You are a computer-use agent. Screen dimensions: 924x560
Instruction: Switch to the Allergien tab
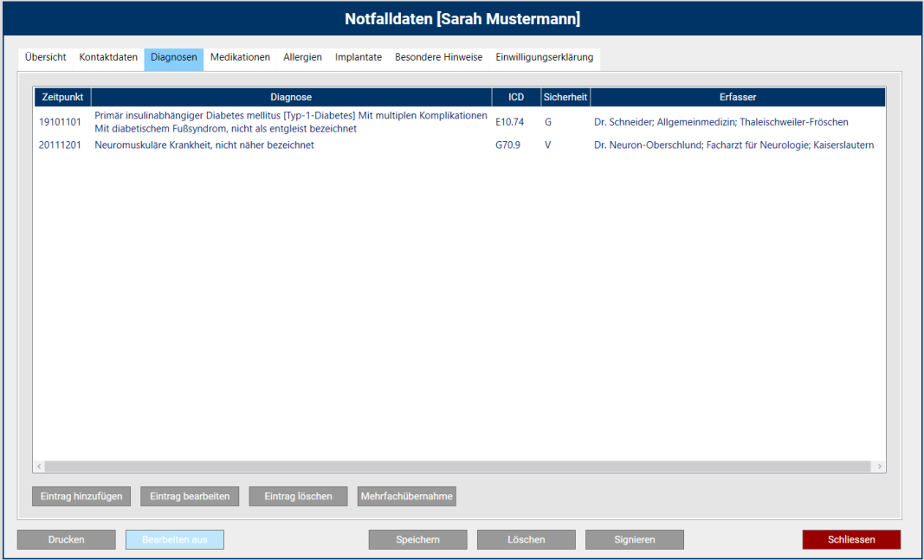tap(302, 58)
